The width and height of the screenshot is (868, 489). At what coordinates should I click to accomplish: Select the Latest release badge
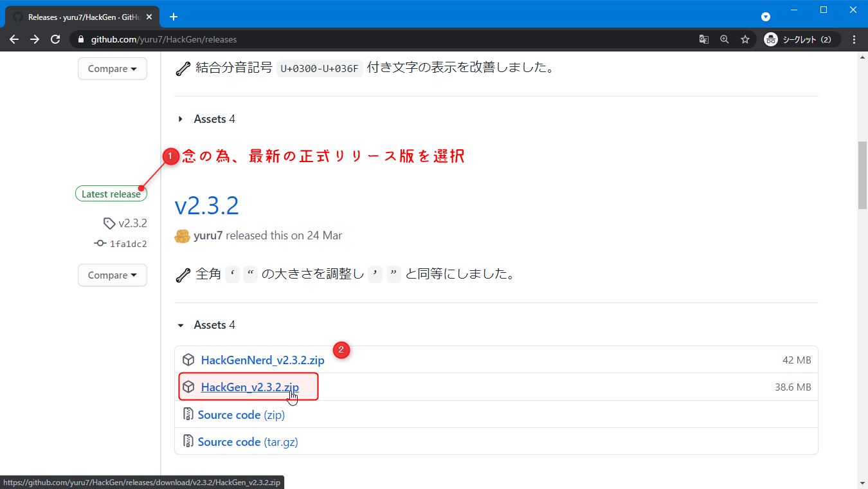(111, 193)
